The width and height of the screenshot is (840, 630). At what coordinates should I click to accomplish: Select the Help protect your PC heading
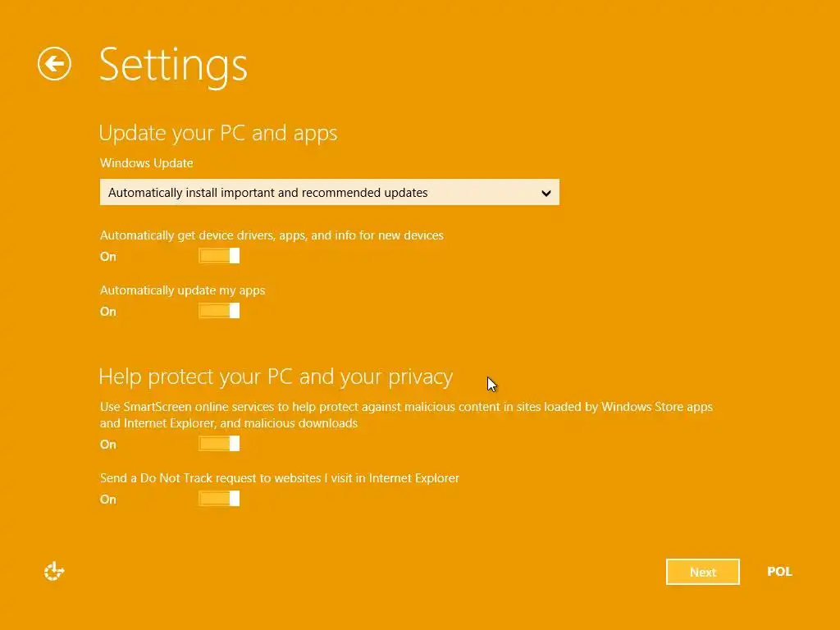(276, 377)
